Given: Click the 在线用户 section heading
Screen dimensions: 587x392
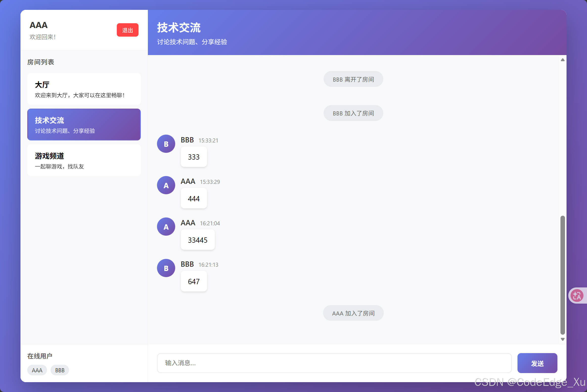Looking at the screenshot, I should pos(40,356).
